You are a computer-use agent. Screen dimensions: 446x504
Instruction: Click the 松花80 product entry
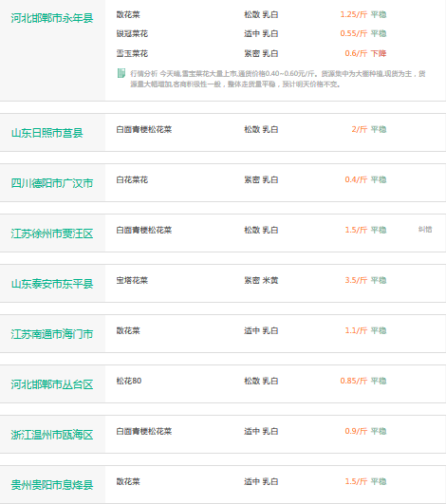(129, 381)
